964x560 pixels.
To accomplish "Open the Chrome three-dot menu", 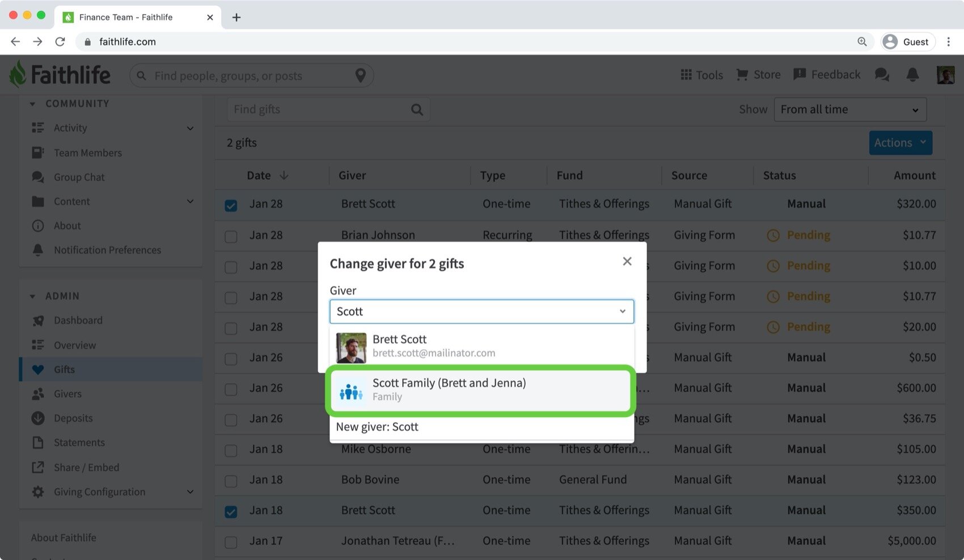I will (948, 41).
